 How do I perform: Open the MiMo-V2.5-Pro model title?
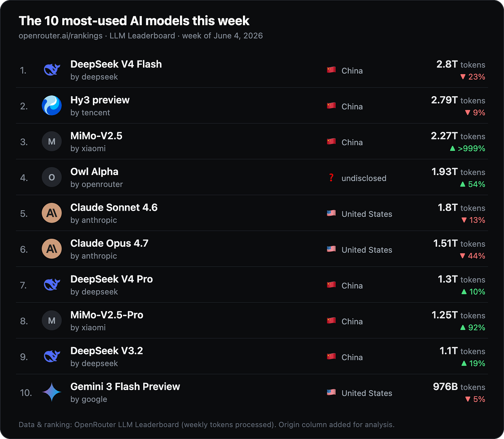(107, 315)
